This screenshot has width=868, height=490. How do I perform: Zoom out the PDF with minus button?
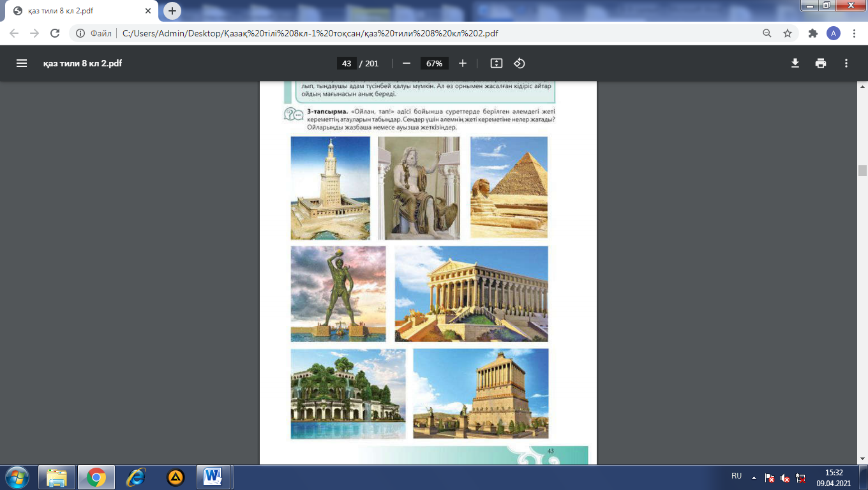406,63
